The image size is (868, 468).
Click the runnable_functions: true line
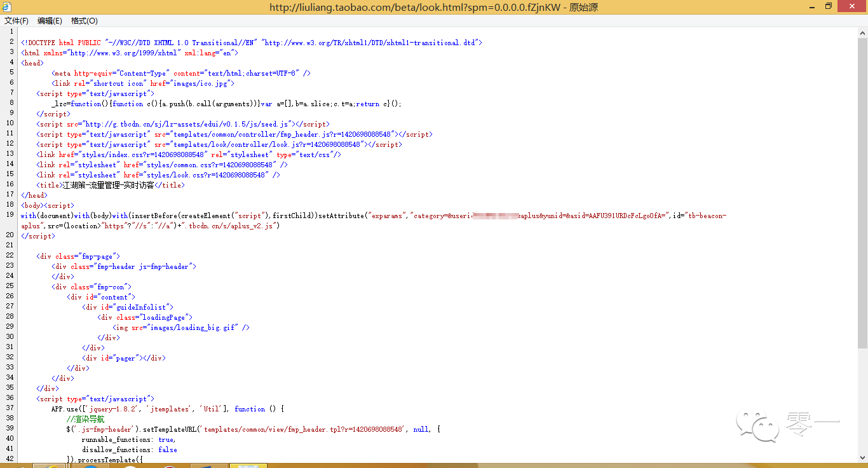click(x=128, y=439)
